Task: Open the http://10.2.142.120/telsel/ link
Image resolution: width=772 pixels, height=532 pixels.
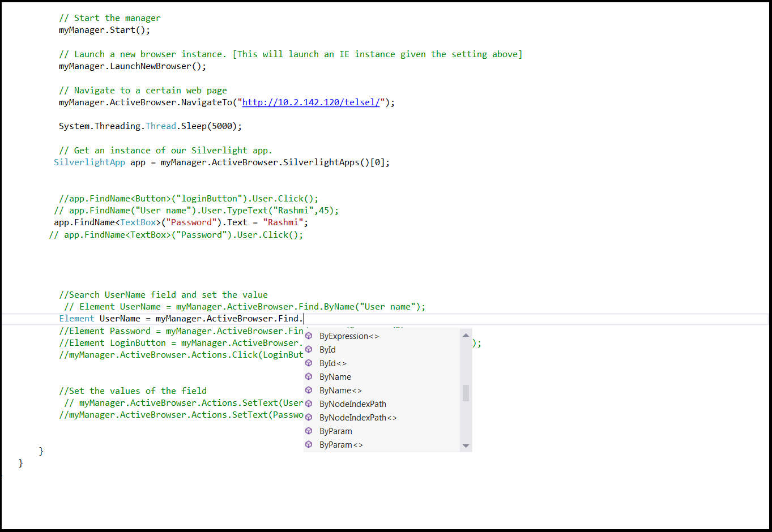Action: tap(311, 102)
